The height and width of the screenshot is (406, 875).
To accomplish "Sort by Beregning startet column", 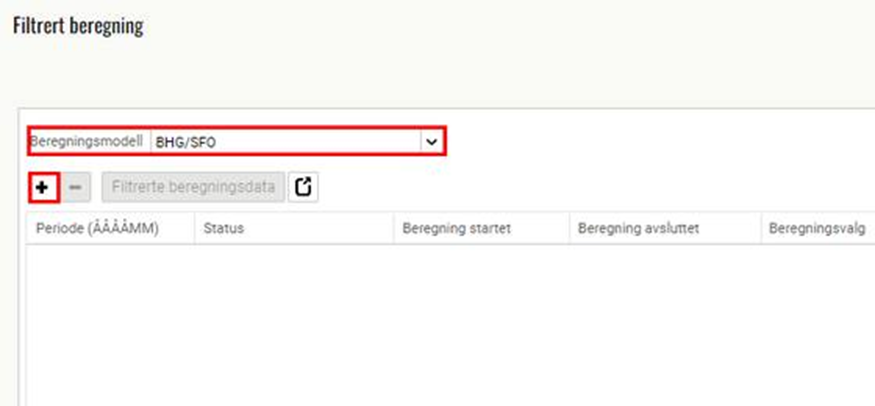I will tap(457, 228).
